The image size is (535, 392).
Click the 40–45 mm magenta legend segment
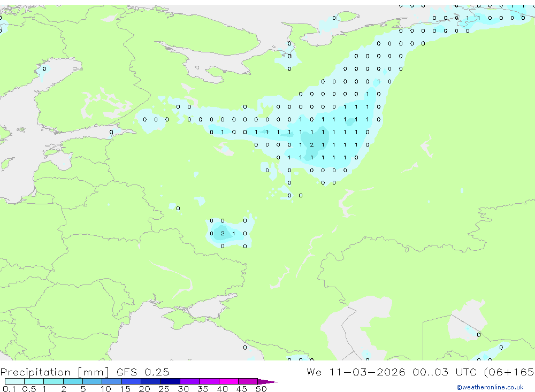coord(228,381)
